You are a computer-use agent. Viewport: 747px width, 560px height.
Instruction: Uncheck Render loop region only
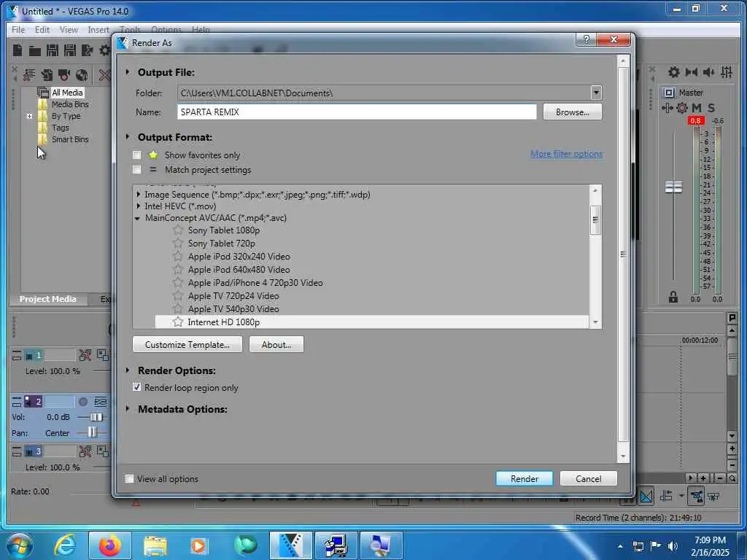point(136,387)
